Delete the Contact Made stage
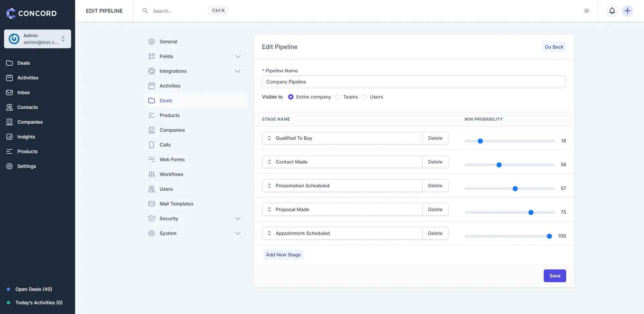This screenshot has height=314, width=644. (435, 162)
